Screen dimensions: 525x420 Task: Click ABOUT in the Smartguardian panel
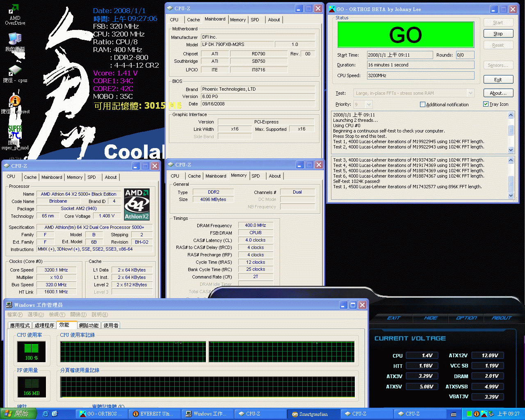(x=502, y=318)
